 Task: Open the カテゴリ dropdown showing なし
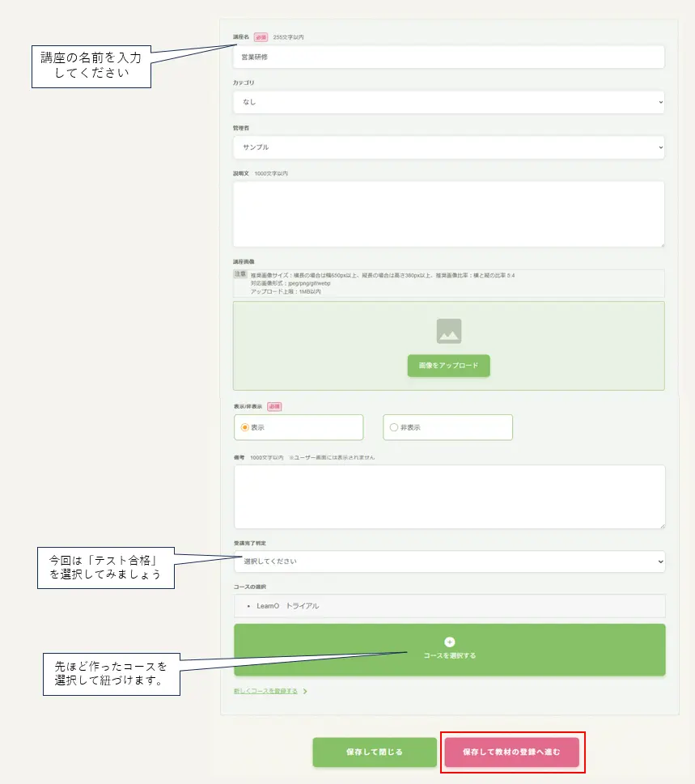tap(448, 102)
